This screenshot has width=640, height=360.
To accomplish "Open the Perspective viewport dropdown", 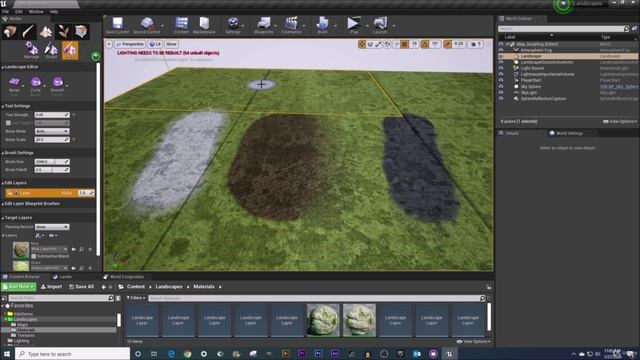I will click(x=130, y=44).
